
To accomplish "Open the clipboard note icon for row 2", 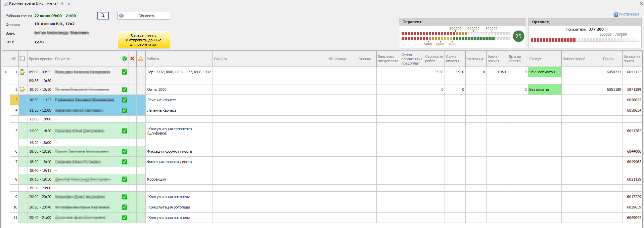I will [22, 89].
